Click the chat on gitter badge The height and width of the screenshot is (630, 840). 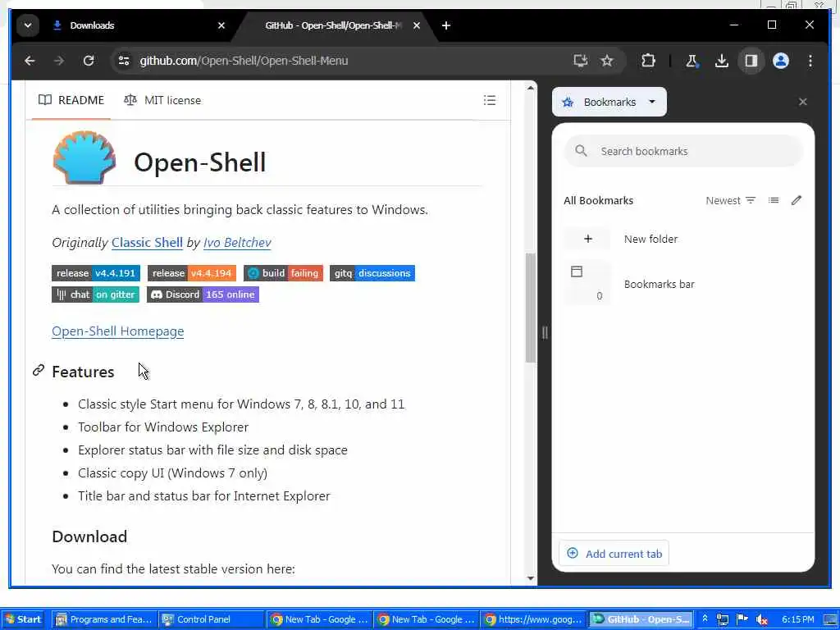click(x=95, y=294)
